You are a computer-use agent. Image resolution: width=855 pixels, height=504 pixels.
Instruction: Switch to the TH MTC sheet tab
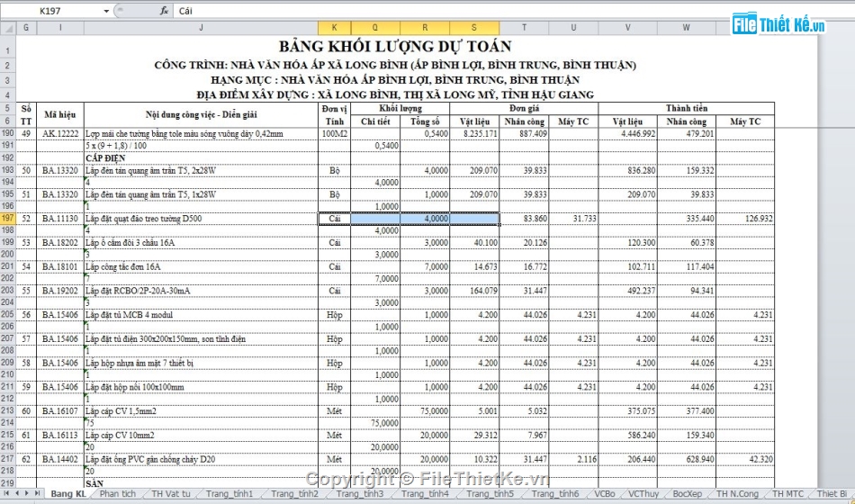pos(787,493)
